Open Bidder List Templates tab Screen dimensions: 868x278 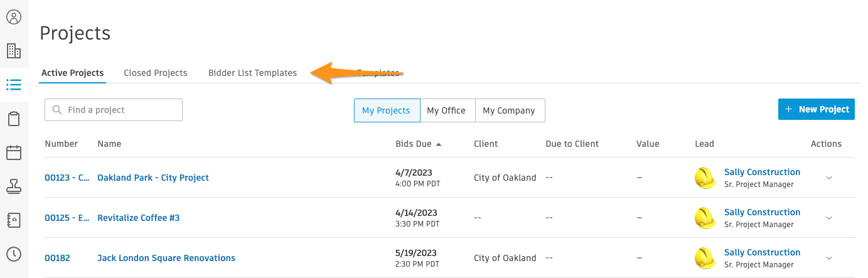pyautogui.click(x=252, y=73)
